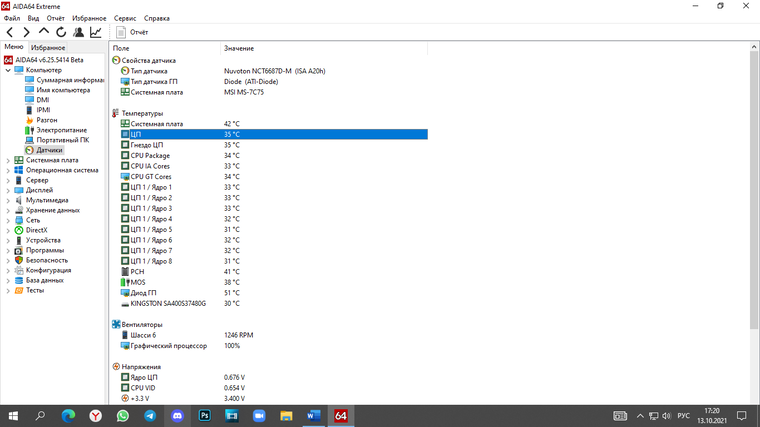Open the Вид menu

[33, 18]
